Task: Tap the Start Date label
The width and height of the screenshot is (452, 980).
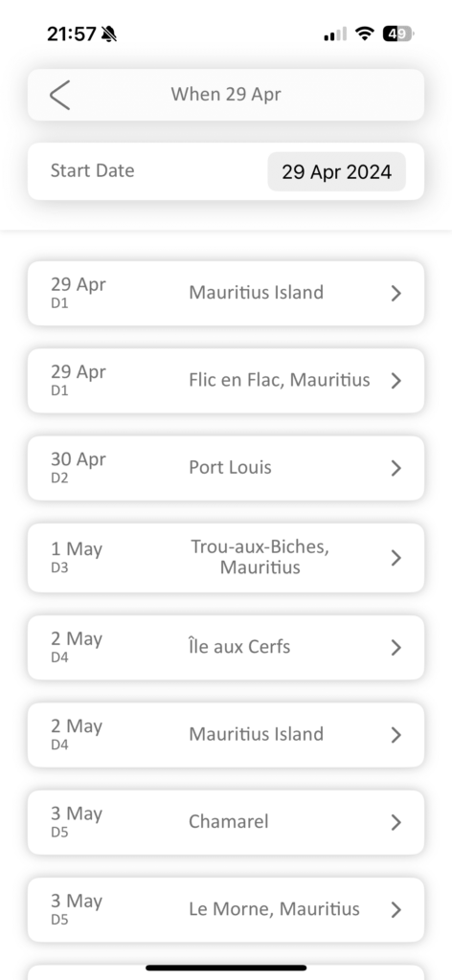Action: click(93, 170)
